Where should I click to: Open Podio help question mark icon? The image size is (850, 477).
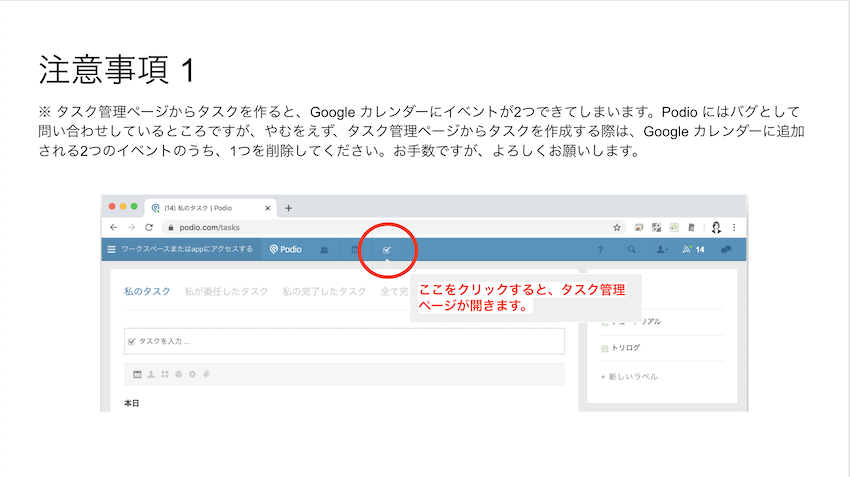point(600,250)
